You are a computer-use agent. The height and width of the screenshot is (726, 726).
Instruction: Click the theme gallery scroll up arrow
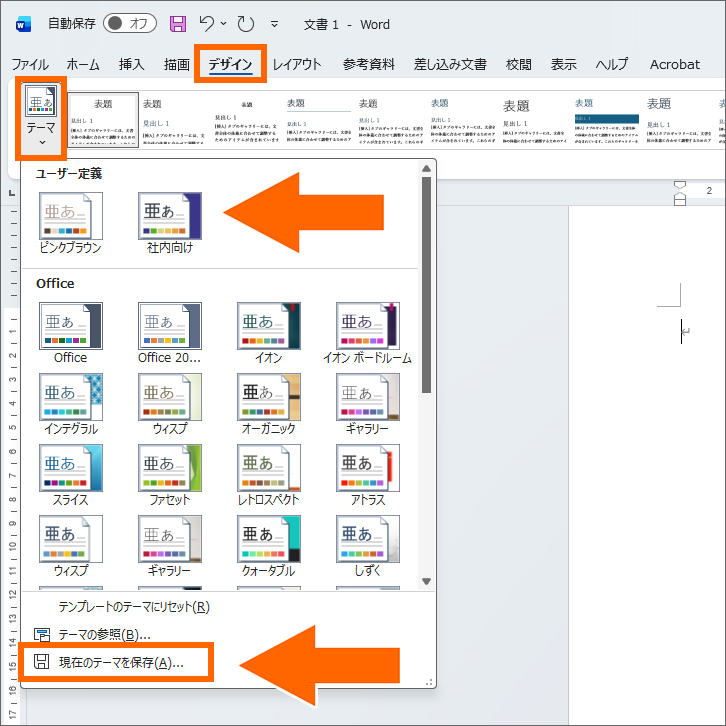[x=426, y=169]
